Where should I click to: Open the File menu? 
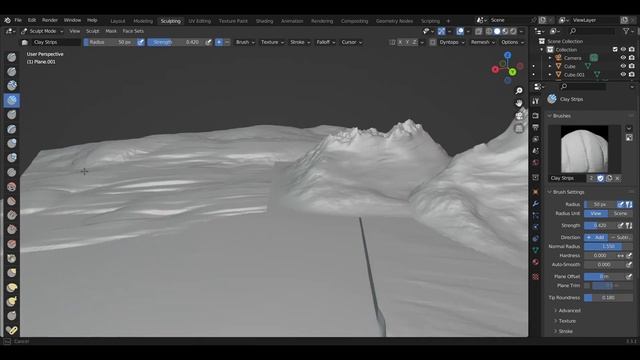(x=18, y=20)
